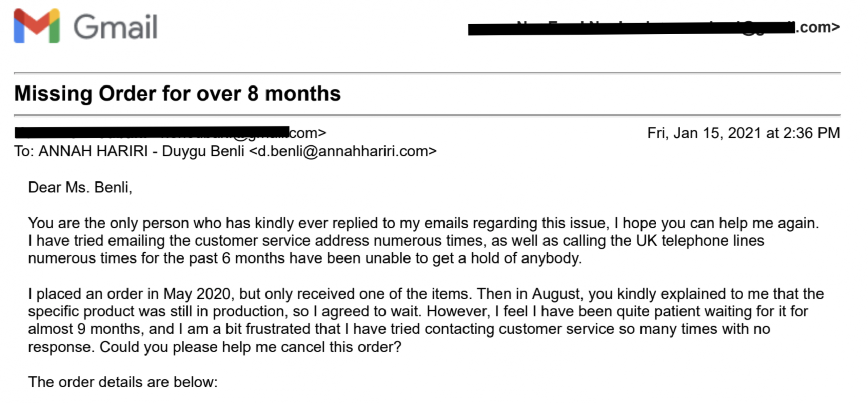This screenshot has width=868, height=403.
Task: Click the line starting 'specific product was still in production'
Action: 418,311
